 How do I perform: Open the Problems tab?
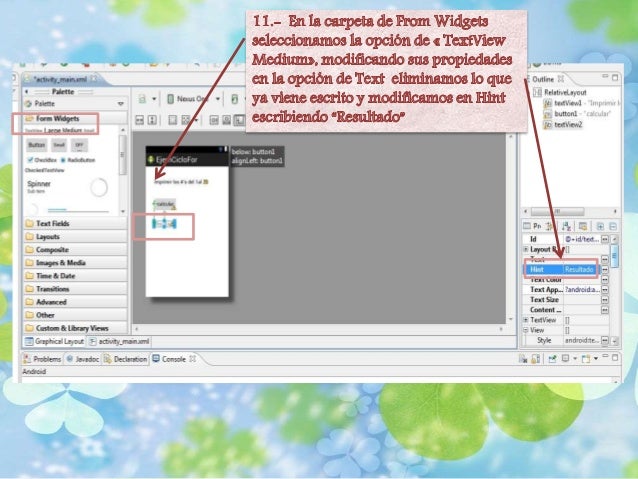point(42,359)
